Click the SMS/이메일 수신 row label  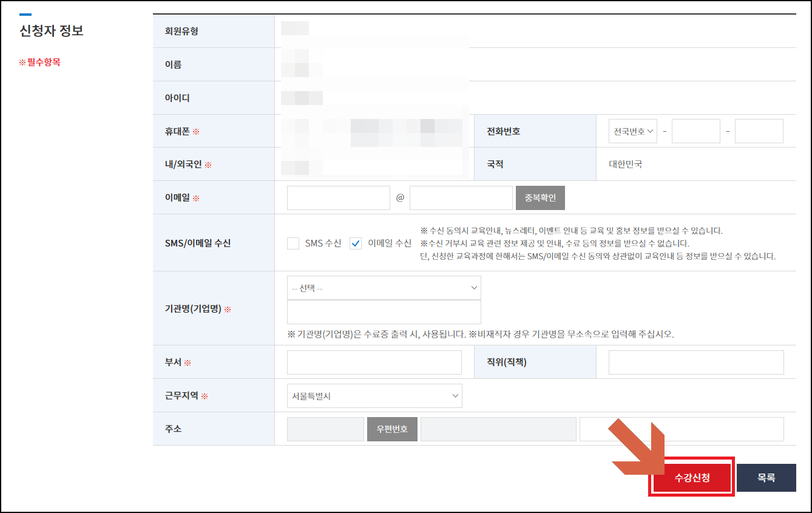tap(198, 243)
